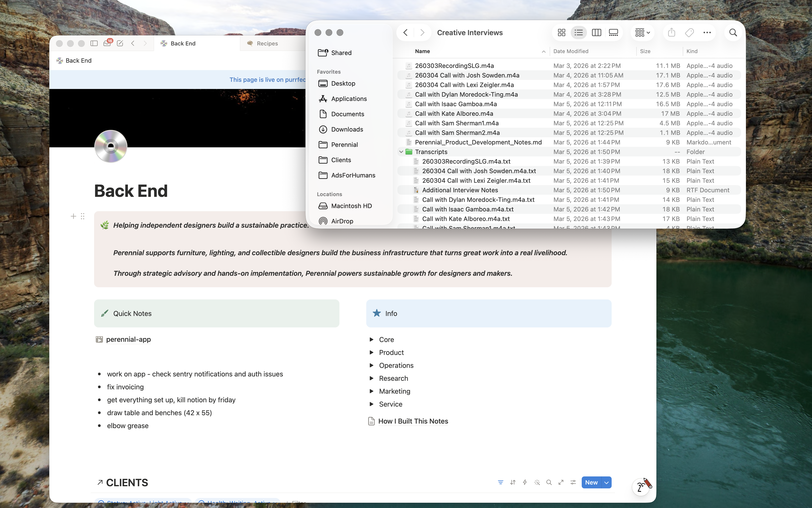Click the Notion new page compose icon

(x=120, y=43)
